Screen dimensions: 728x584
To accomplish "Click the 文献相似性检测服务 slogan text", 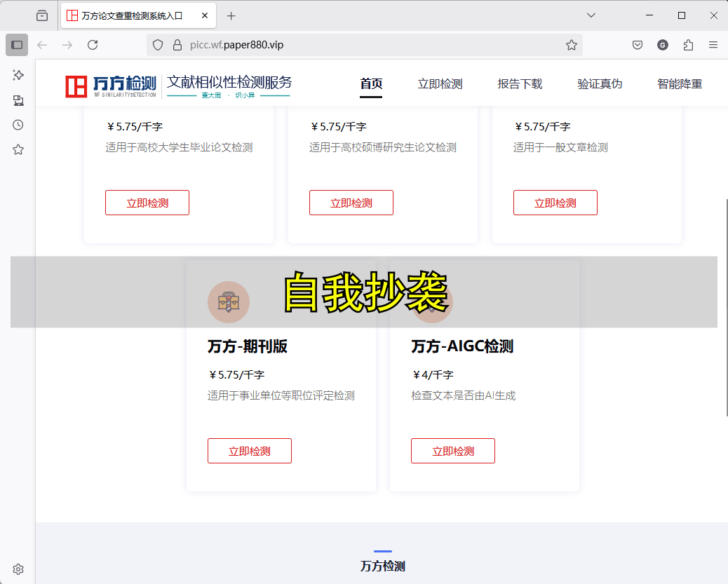I will pyautogui.click(x=229, y=82).
